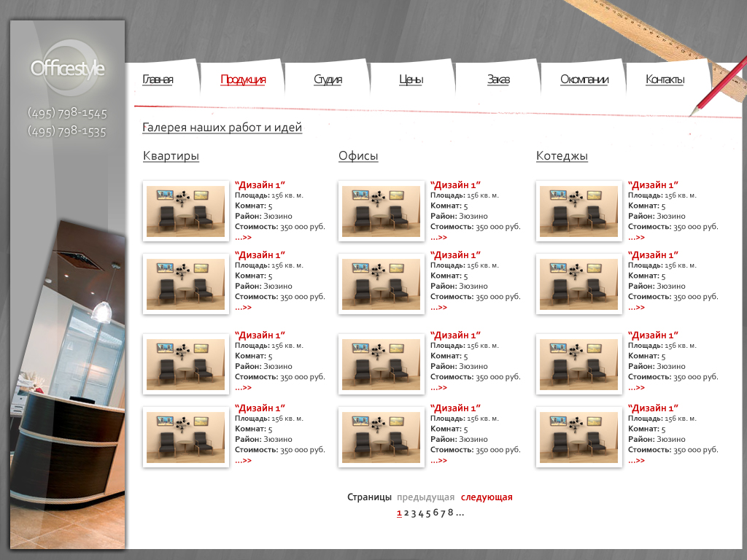Open the Цены tab
Screen dimensions: 747x560
click(x=411, y=79)
